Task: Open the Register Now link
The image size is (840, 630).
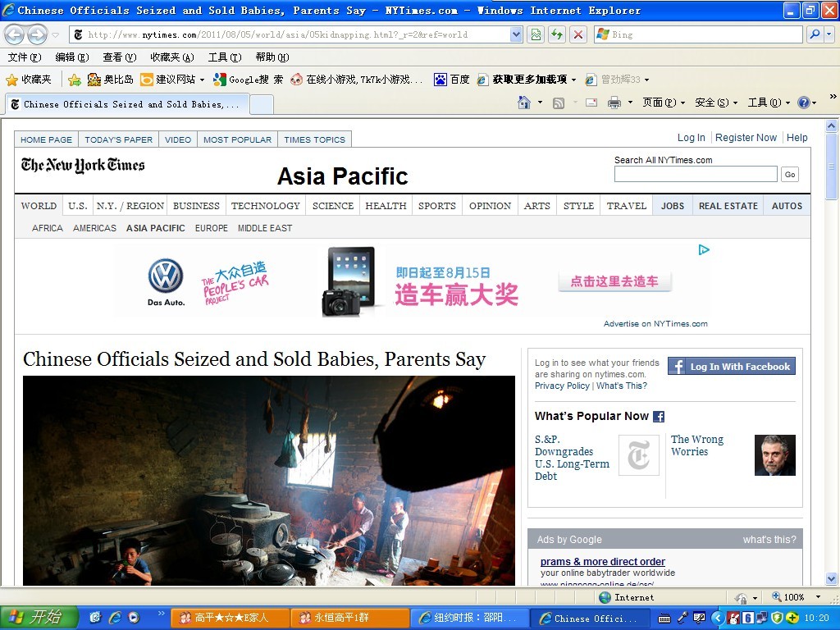Action: 746,138
